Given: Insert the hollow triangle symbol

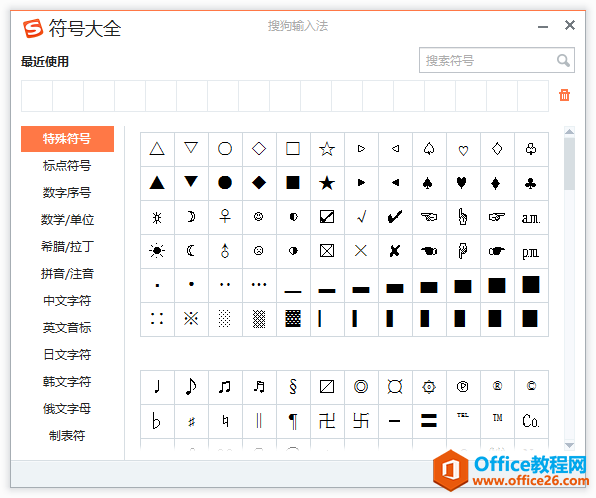Looking at the screenshot, I should [157, 149].
